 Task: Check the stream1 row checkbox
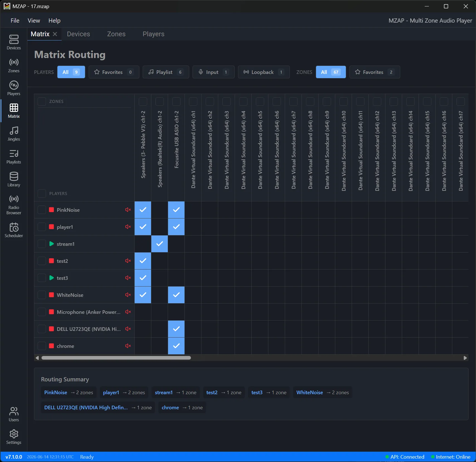click(x=42, y=244)
